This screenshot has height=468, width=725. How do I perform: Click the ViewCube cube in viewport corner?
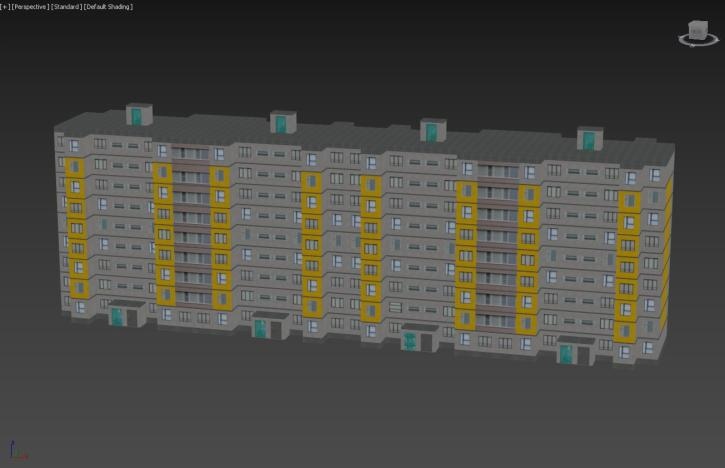click(697, 30)
